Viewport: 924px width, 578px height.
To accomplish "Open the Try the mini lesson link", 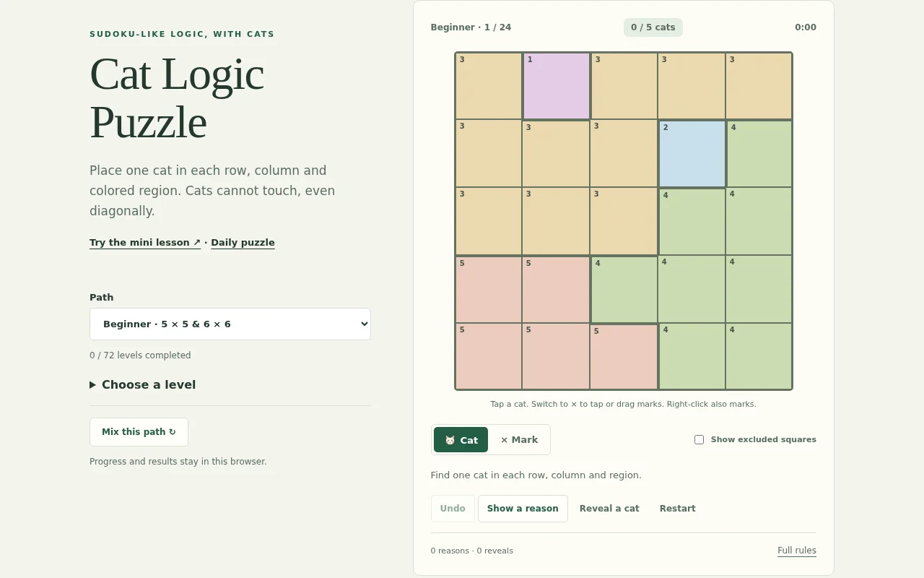I will [x=145, y=242].
